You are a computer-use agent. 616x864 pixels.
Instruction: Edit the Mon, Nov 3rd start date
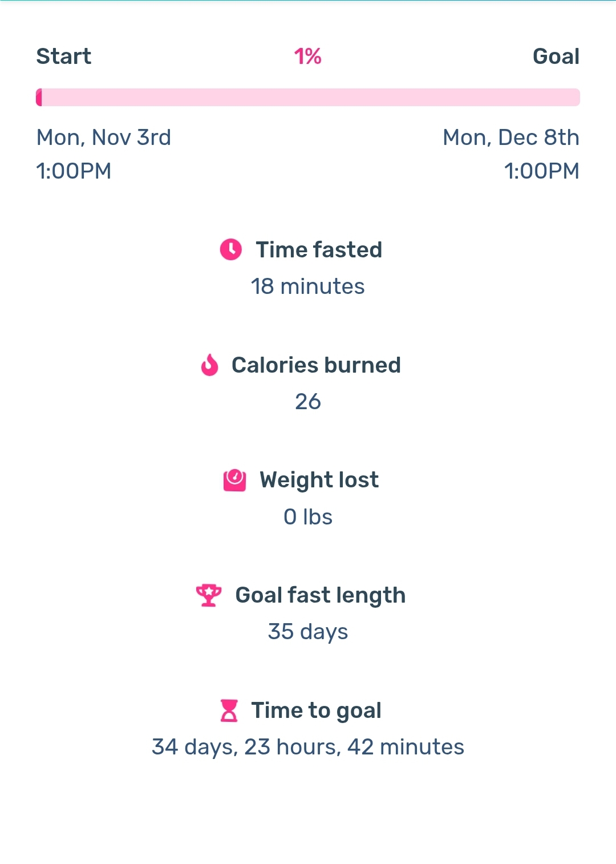tap(104, 138)
